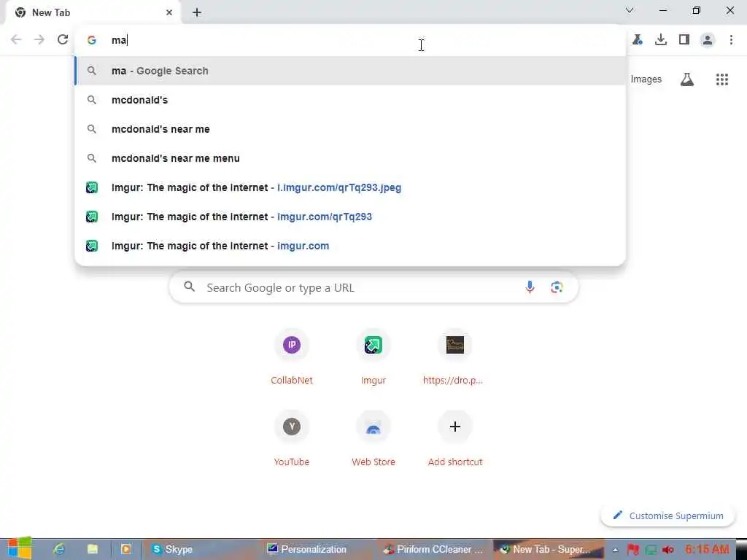Show hidden tray icons arrow
The height and width of the screenshot is (560, 747).
click(615, 550)
